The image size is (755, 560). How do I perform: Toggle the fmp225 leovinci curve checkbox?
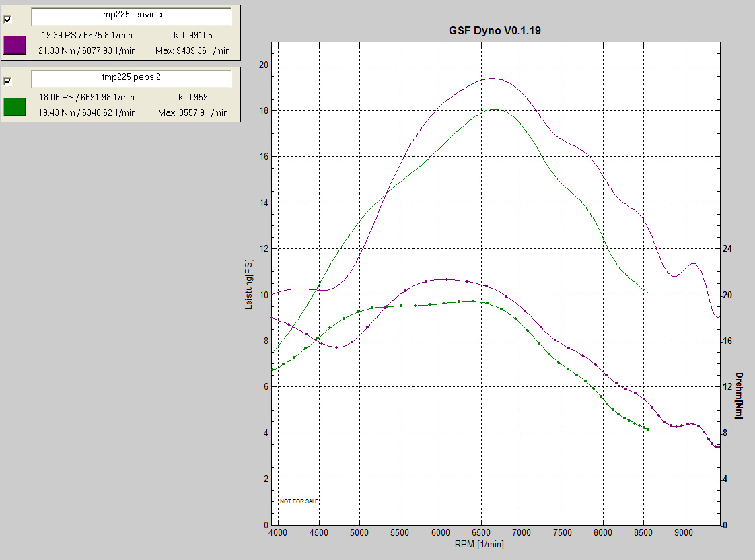pyautogui.click(x=7, y=20)
